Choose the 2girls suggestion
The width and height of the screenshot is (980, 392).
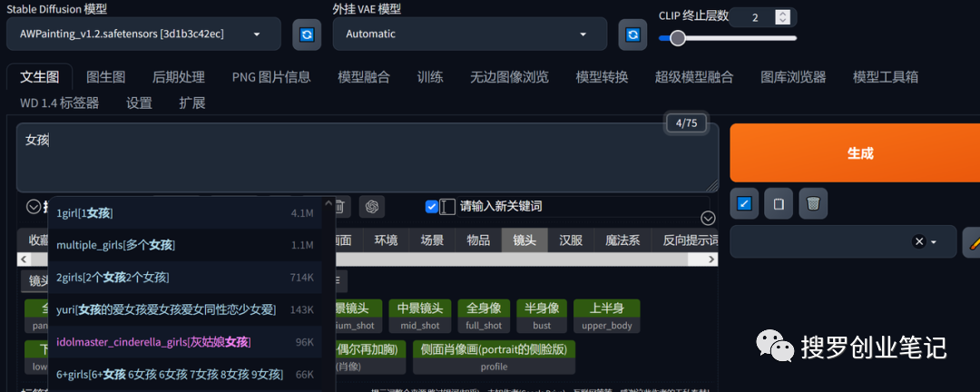[185, 277]
